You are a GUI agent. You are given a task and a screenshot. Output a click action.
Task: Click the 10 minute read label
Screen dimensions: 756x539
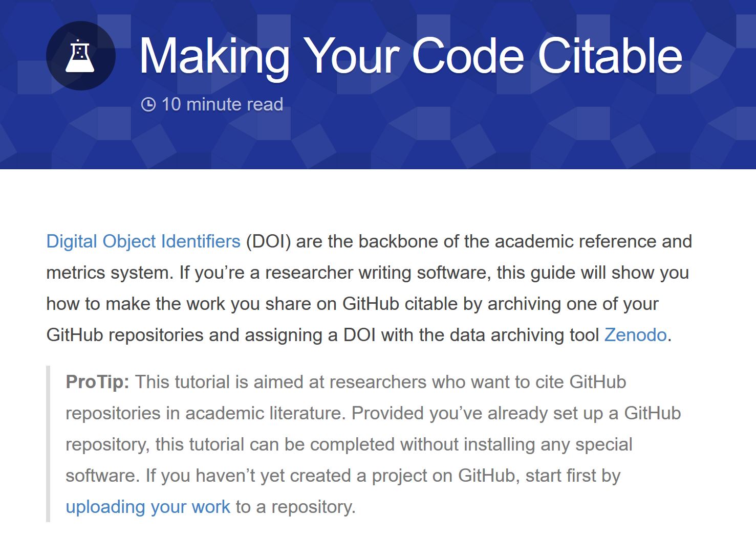(x=222, y=104)
